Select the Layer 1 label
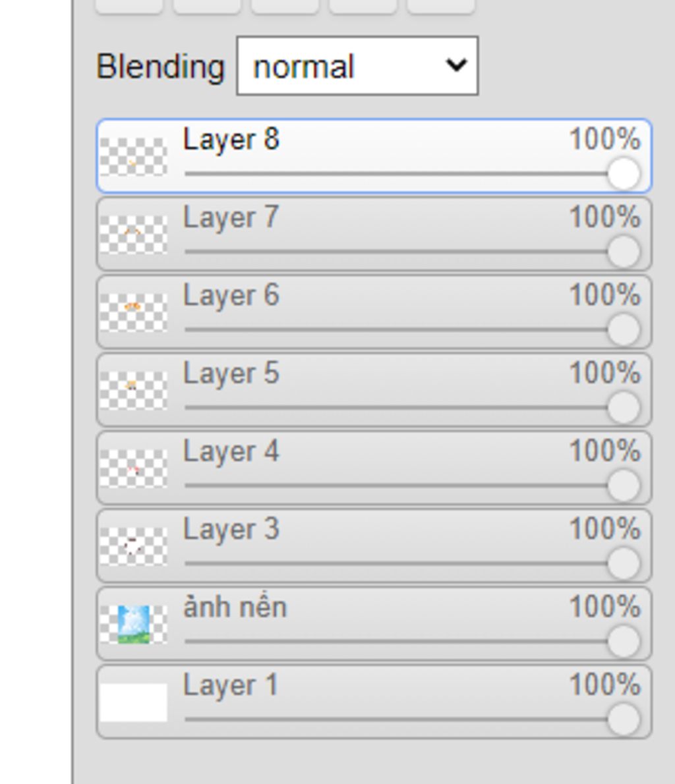The height and width of the screenshot is (784, 675). coord(231,685)
